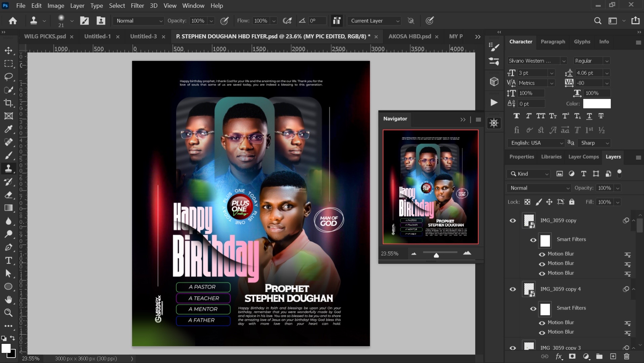644x363 pixels.
Task: Select the Lasso tool
Action: 8,77
